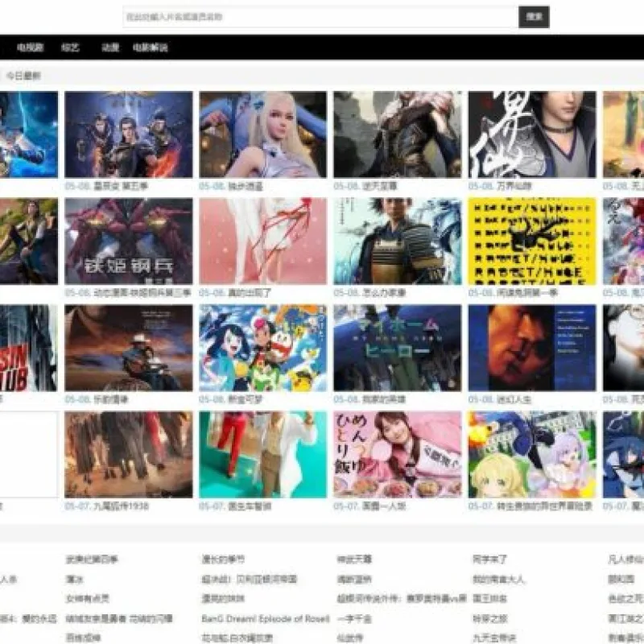Click the 真的出现了 title link
Screen dimensions: 644x644
click(250, 293)
